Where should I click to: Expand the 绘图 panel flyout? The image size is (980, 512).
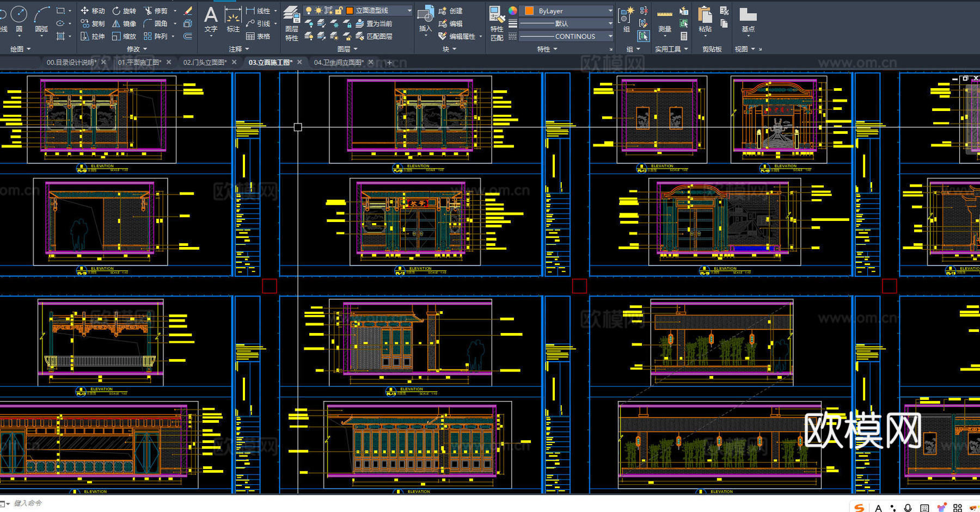(x=21, y=49)
